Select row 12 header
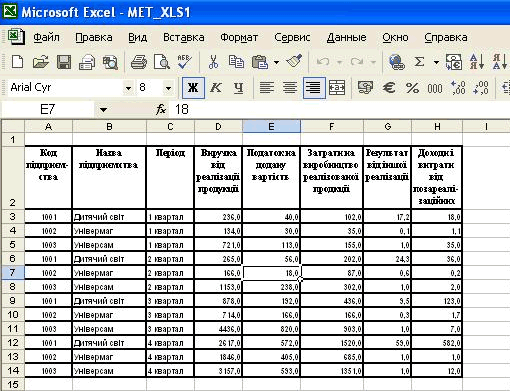The height and width of the screenshot is (391, 510). pos(13,343)
